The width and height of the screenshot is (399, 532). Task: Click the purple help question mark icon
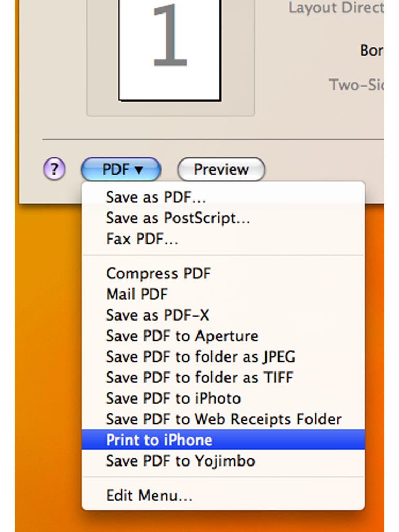coord(54,169)
